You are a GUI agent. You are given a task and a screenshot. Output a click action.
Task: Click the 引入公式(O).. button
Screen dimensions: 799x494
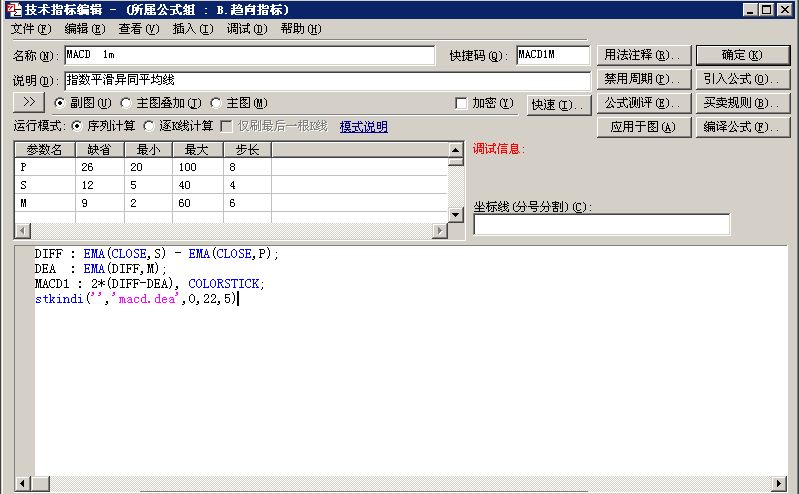pos(742,79)
